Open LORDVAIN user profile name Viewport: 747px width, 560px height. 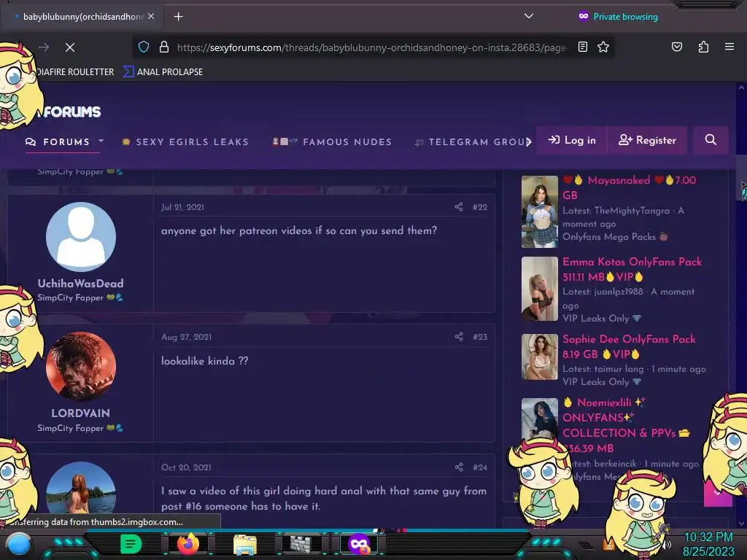tap(80, 413)
